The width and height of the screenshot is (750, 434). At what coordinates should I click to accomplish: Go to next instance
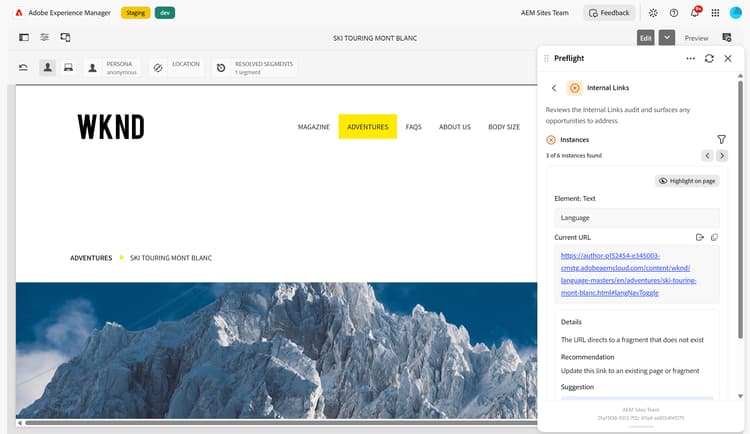pos(722,156)
